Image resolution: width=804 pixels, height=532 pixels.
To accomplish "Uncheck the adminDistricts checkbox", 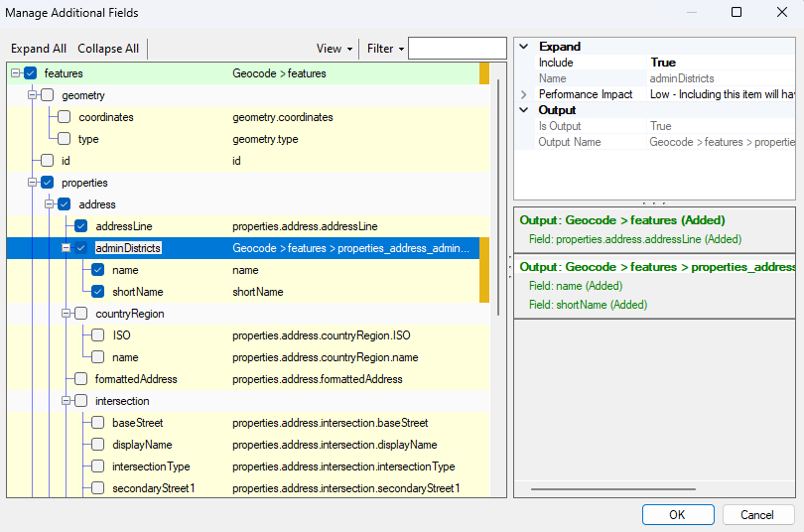I will pos(81,248).
